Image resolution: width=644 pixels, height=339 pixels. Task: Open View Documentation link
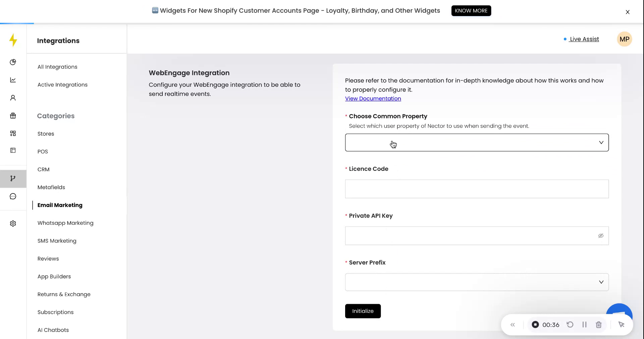[373, 98]
